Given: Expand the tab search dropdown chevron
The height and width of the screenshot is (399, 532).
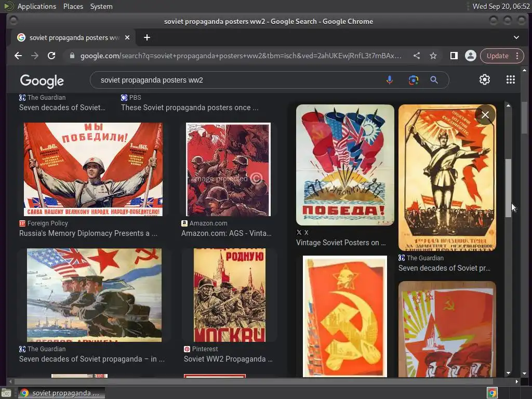Looking at the screenshot, I should coord(516,37).
